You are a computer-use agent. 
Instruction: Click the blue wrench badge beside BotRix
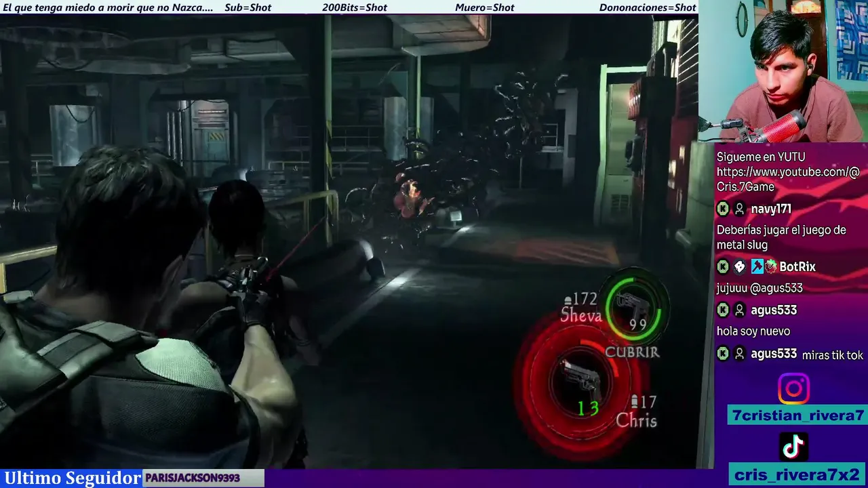pyautogui.click(x=757, y=266)
